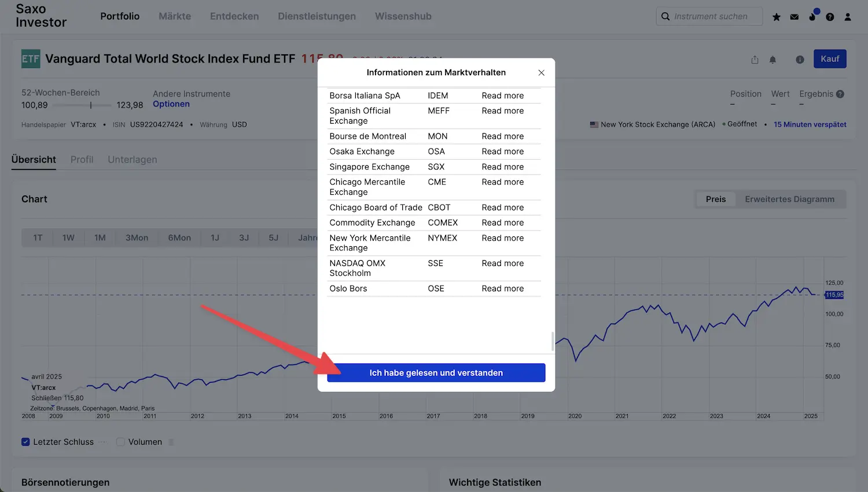Click the New York Stock Exchange (ARCA) label
The width and height of the screenshot is (868, 492).
pyautogui.click(x=658, y=124)
